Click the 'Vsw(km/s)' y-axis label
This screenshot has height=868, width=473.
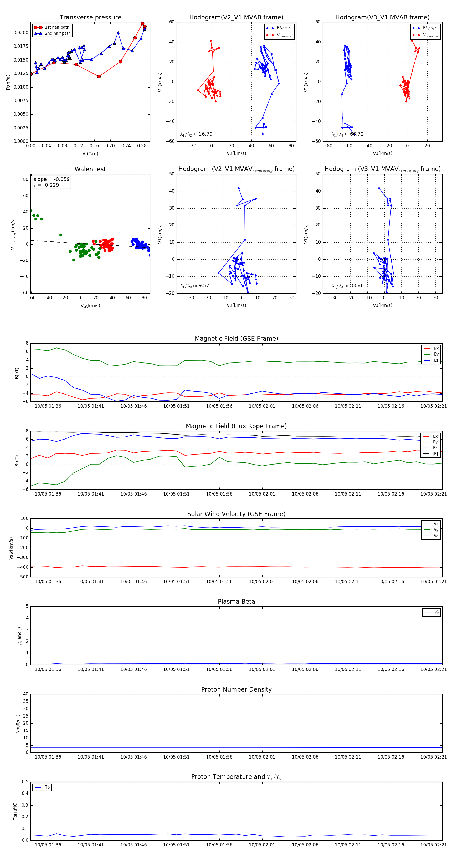point(11,548)
